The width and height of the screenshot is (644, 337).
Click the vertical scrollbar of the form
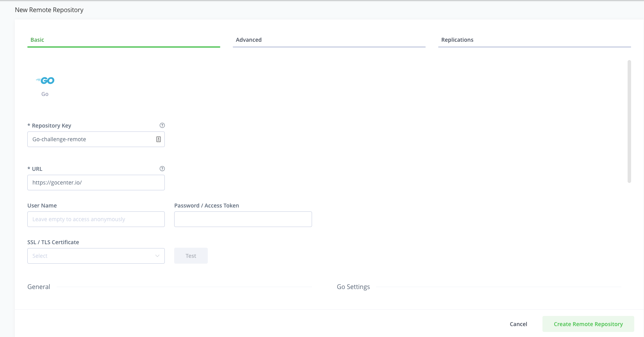click(629, 121)
